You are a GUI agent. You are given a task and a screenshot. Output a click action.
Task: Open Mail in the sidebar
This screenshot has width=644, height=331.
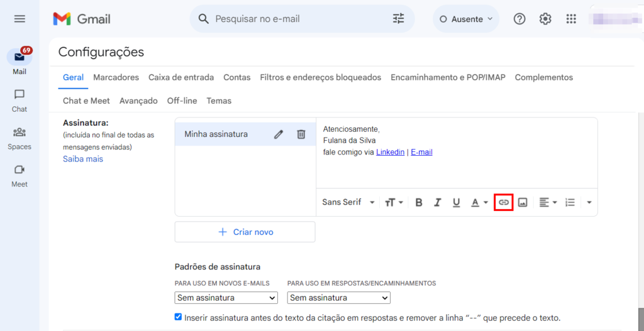click(x=19, y=62)
